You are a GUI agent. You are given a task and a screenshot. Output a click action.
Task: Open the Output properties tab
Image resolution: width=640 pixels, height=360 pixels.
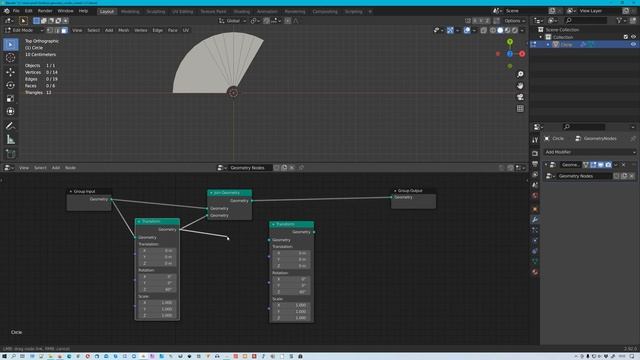click(535, 164)
